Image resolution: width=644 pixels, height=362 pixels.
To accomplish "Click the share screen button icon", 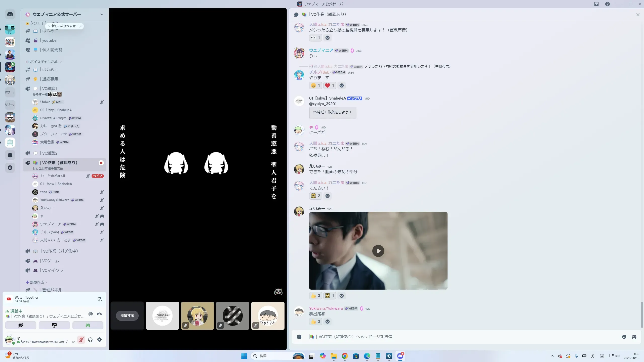I will [x=54, y=325].
